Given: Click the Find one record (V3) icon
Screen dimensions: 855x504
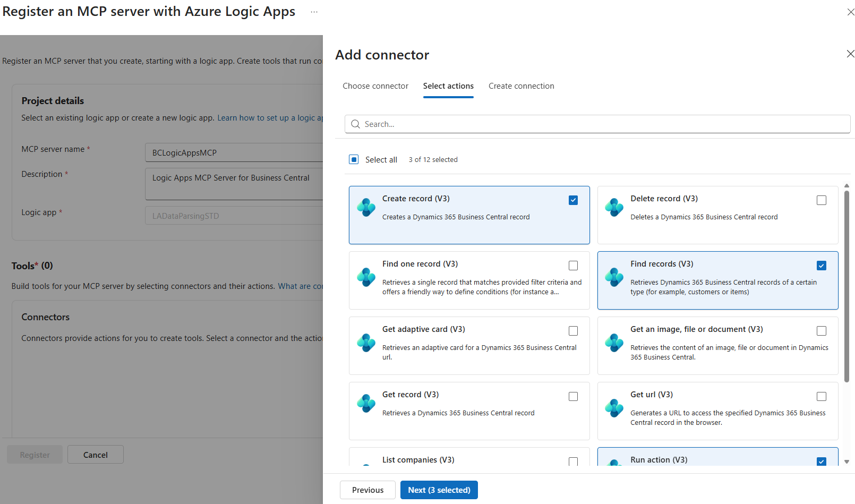Looking at the screenshot, I should click(366, 277).
